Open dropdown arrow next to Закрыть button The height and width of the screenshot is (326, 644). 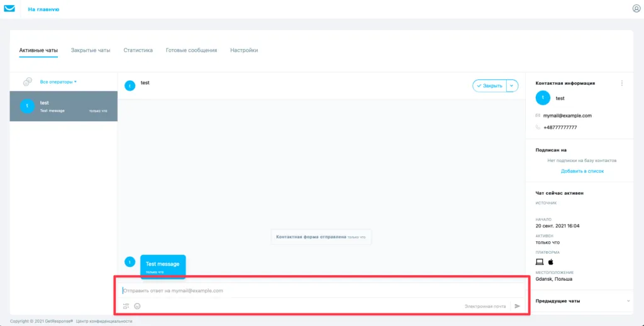click(x=512, y=85)
